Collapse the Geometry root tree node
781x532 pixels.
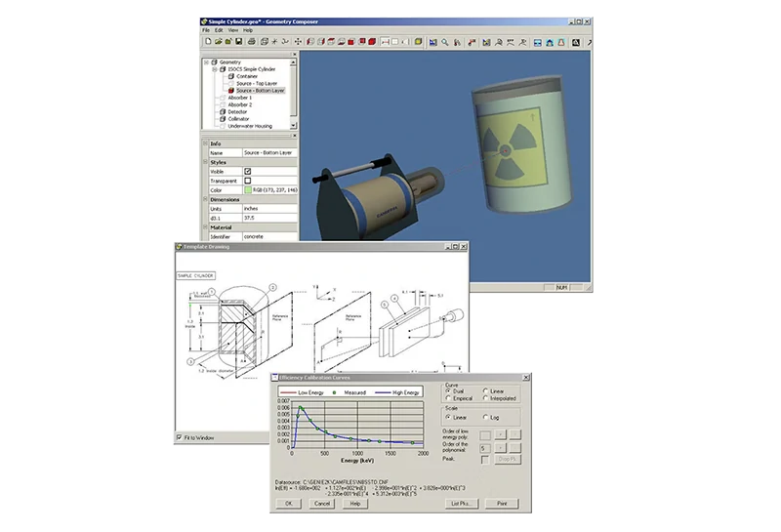click(206, 62)
